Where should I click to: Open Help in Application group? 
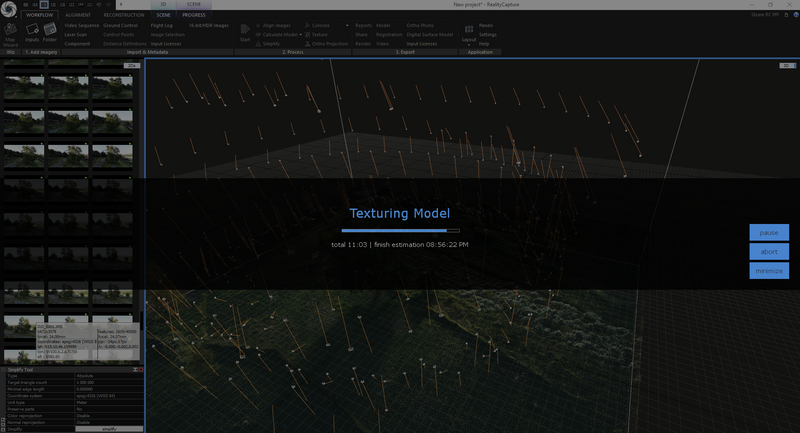[x=484, y=44]
